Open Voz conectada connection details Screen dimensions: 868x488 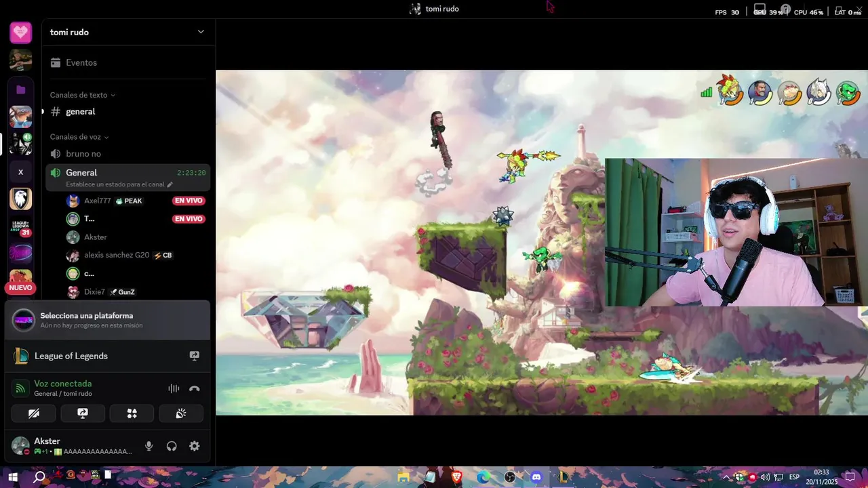tap(62, 384)
